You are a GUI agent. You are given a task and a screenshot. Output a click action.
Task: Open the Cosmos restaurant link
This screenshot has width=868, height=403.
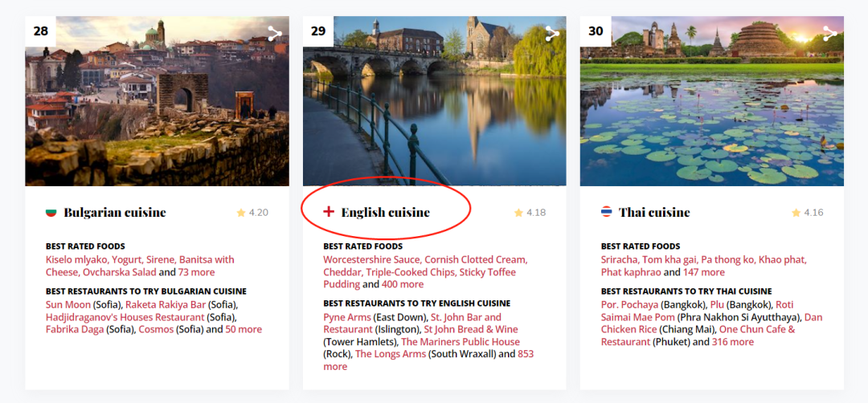[x=156, y=330]
